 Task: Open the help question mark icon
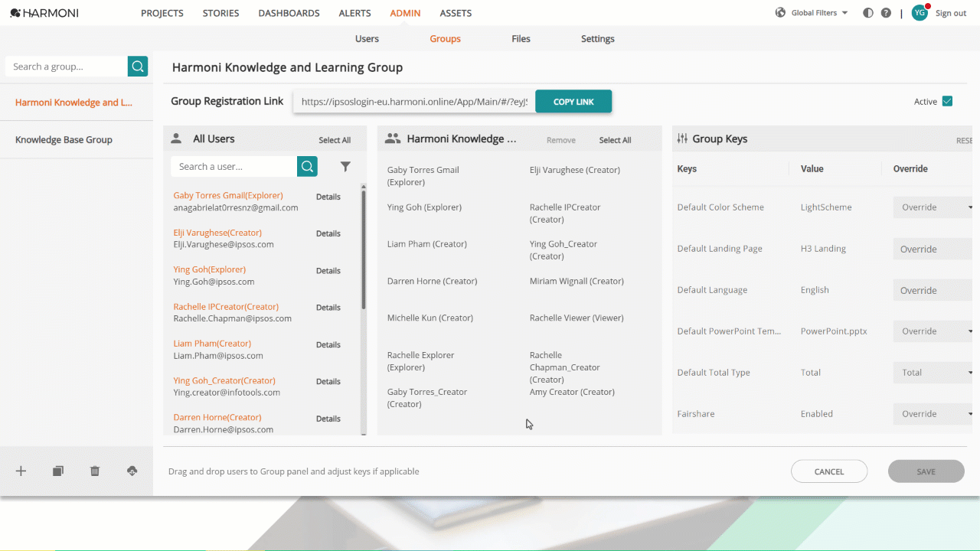point(886,13)
